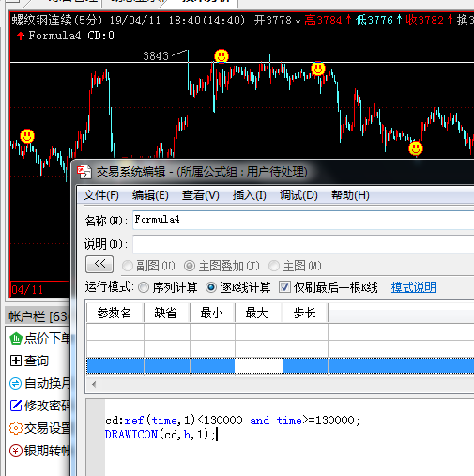Click the 步长 column header
This screenshot has width=474, height=476.
tap(305, 313)
